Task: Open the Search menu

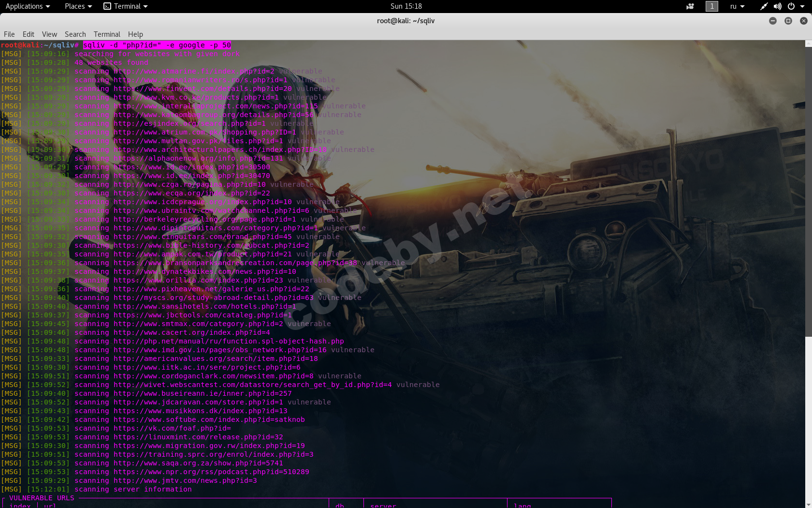Action: click(x=75, y=34)
